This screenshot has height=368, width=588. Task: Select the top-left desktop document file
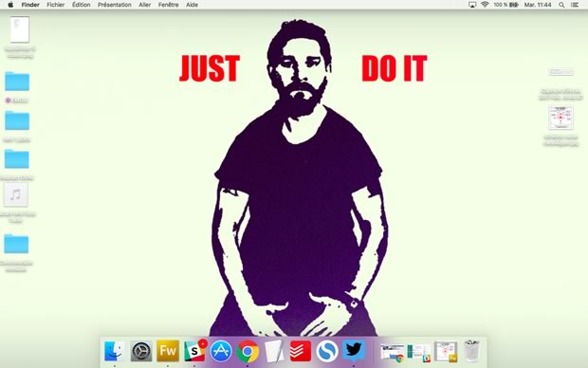coord(20,29)
